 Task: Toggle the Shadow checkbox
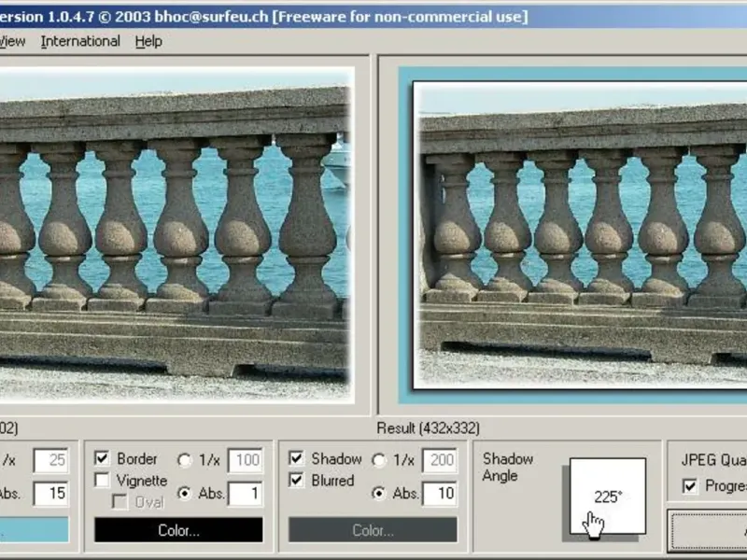pos(296,458)
